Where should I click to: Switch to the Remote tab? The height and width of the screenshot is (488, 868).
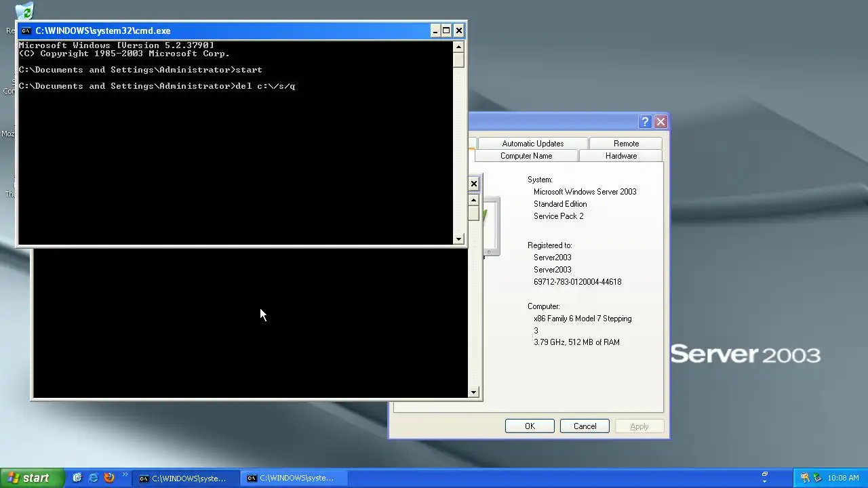tap(626, 144)
